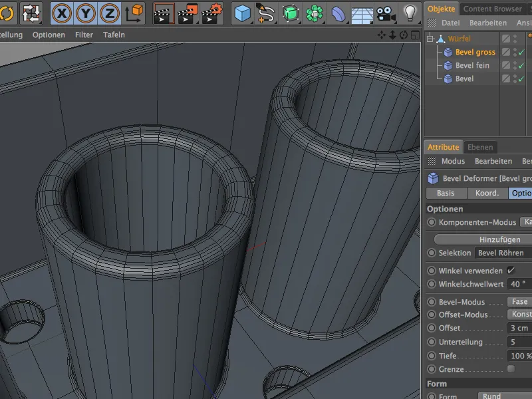Click the animation dot beside Offset
This screenshot has height=399, width=532.
click(431, 328)
